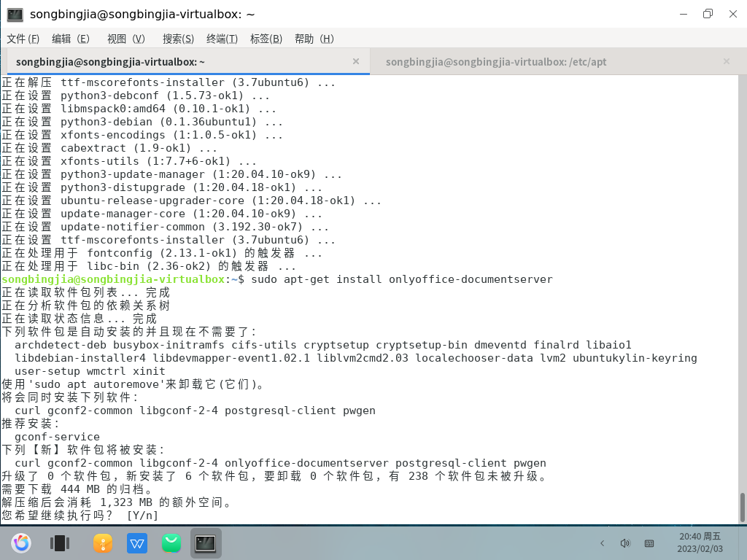The width and height of the screenshot is (747, 560).
Task: Click the libc-bin (2.36-ok2) trigger line
Action: click(149, 266)
